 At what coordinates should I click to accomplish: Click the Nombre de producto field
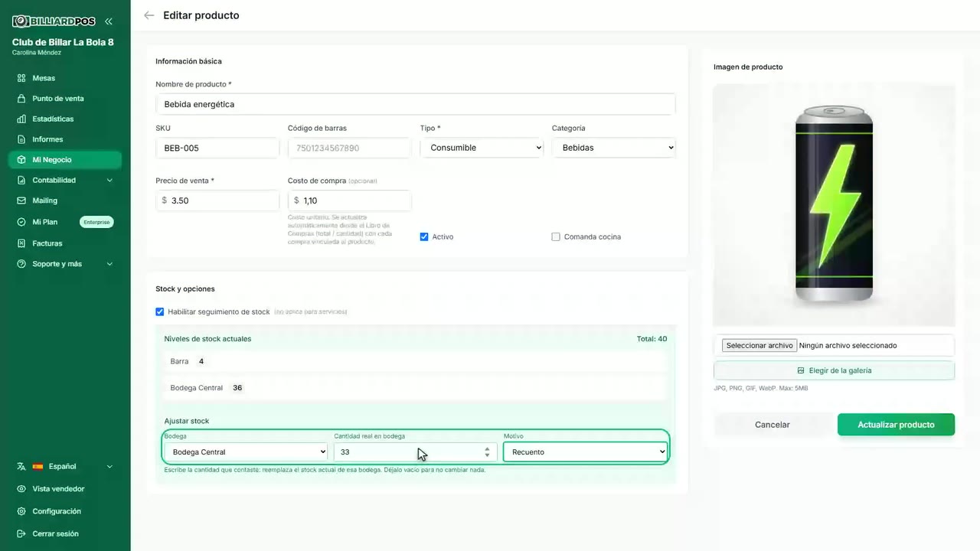tap(416, 104)
